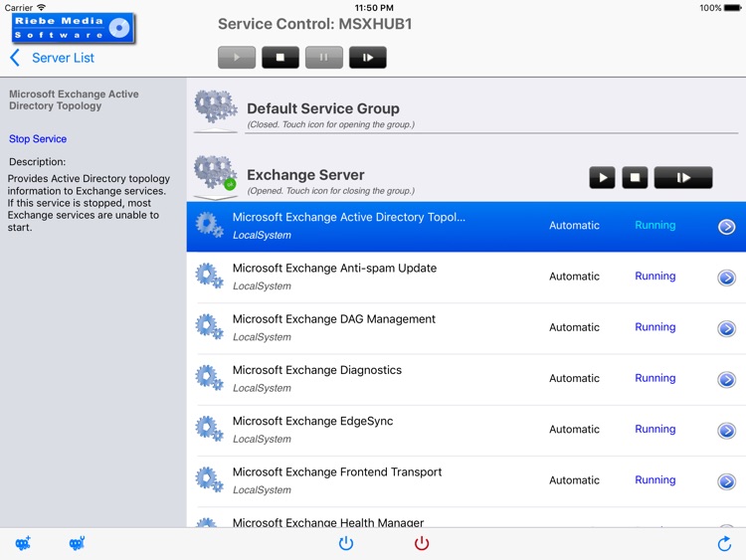
Task: Click the top toolbar start (play) button
Action: click(237, 58)
